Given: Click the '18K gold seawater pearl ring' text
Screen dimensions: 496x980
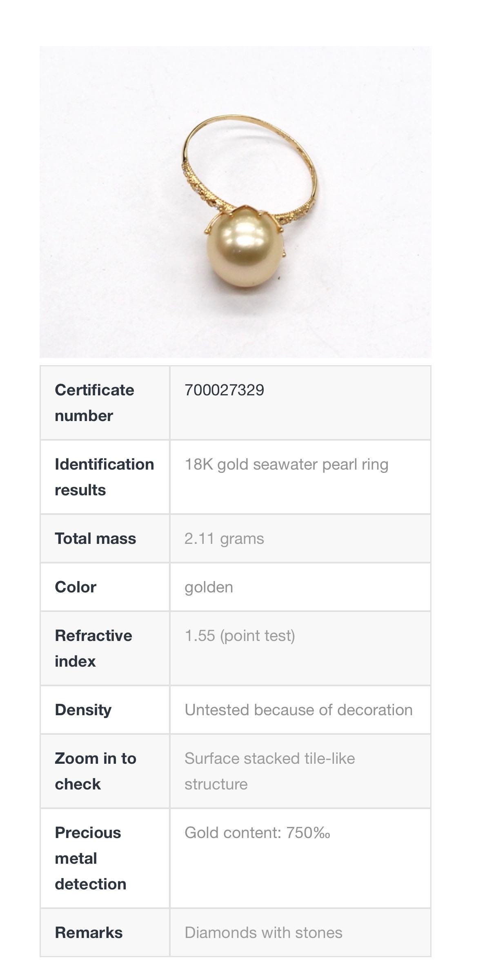Looking at the screenshot, I should pyautogui.click(x=286, y=464).
